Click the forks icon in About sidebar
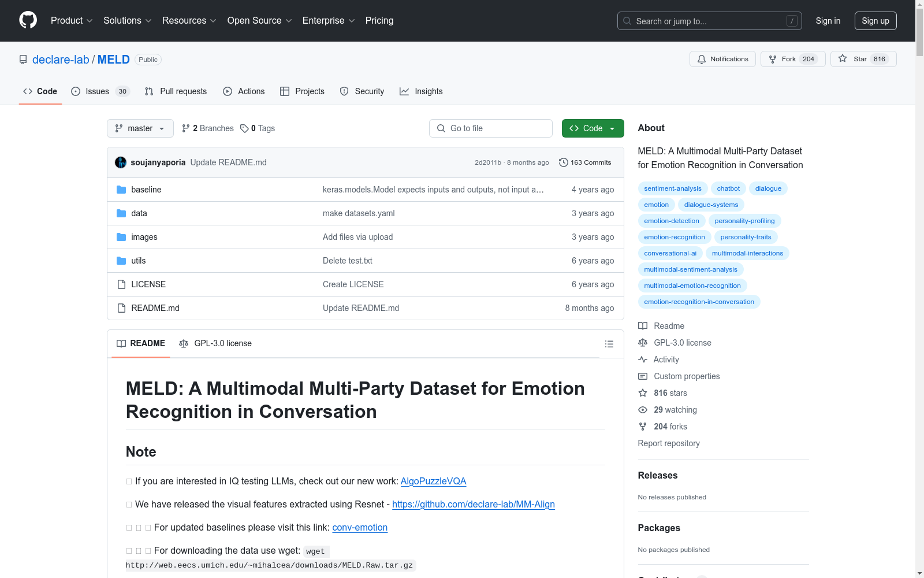 click(643, 427)
